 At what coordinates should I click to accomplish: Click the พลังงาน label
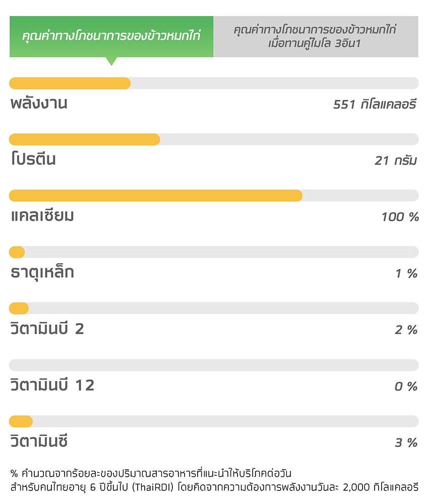39,103
